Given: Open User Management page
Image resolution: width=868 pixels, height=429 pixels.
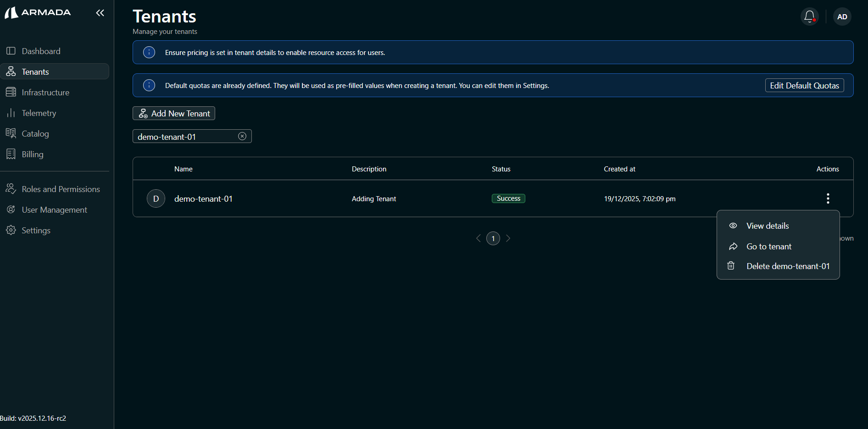Looking at the screenshot, I should coord(54,209).
